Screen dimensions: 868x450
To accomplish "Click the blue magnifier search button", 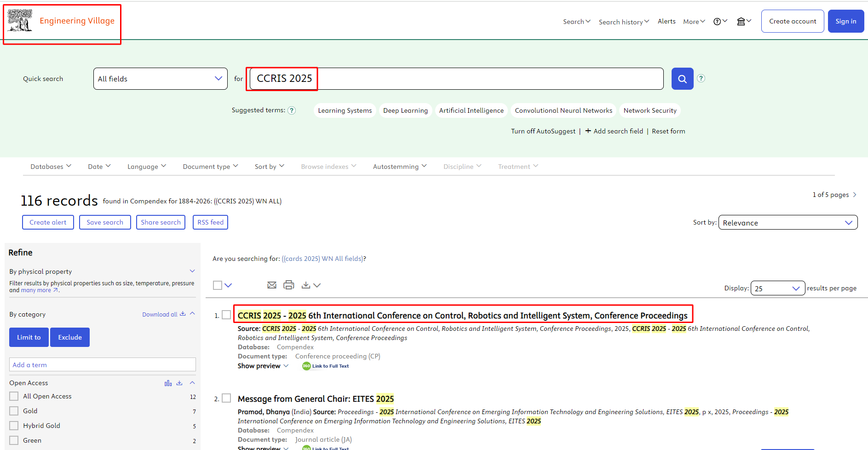I will (x=682, y=79).
